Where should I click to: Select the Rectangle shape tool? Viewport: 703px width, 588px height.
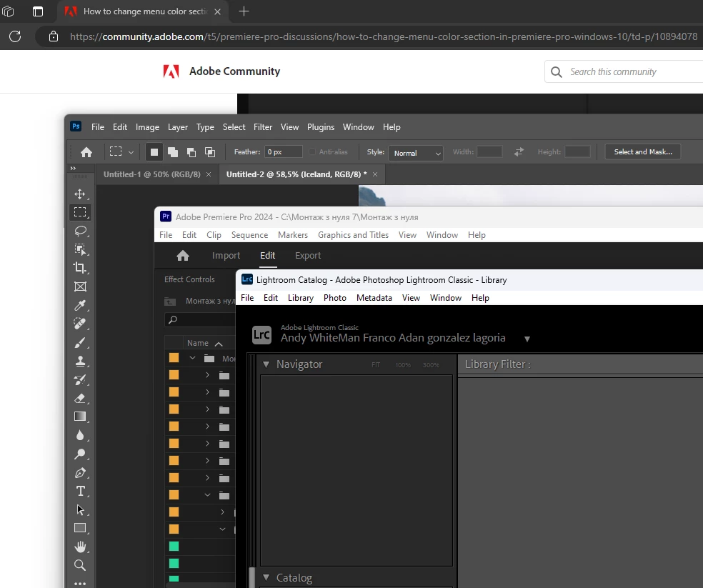pyautogui.click(x=80, y=529)
